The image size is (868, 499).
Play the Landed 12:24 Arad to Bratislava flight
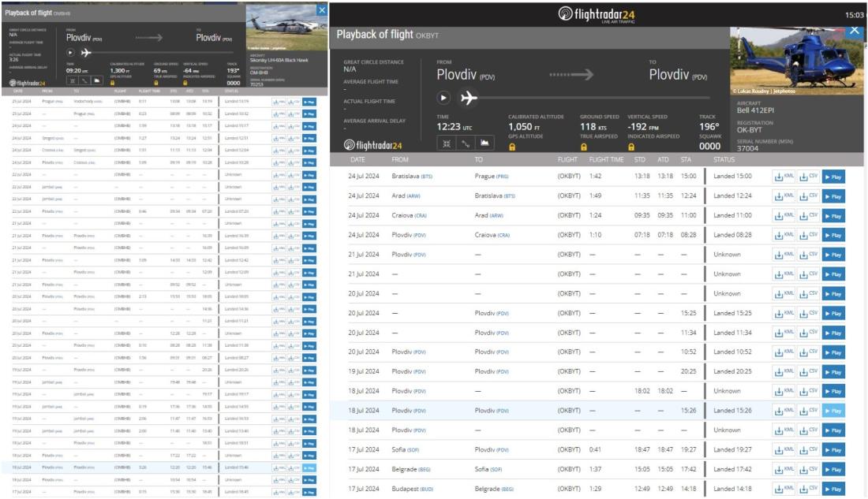pyautogui.click(x=833, y=196)
